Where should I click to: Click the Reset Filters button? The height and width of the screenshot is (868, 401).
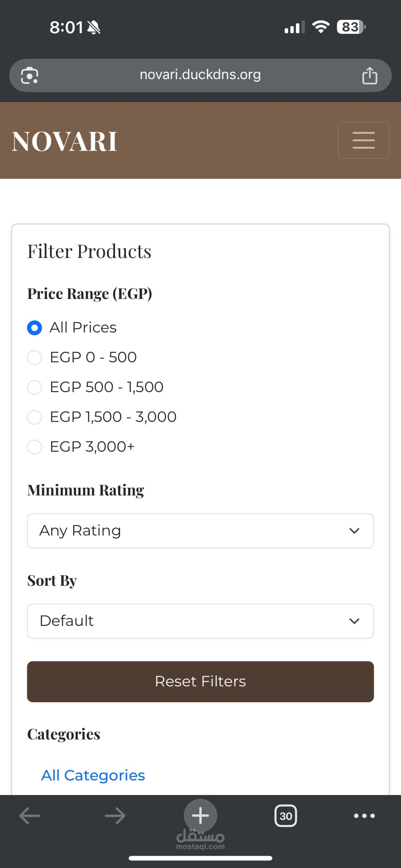coord(200,681)
